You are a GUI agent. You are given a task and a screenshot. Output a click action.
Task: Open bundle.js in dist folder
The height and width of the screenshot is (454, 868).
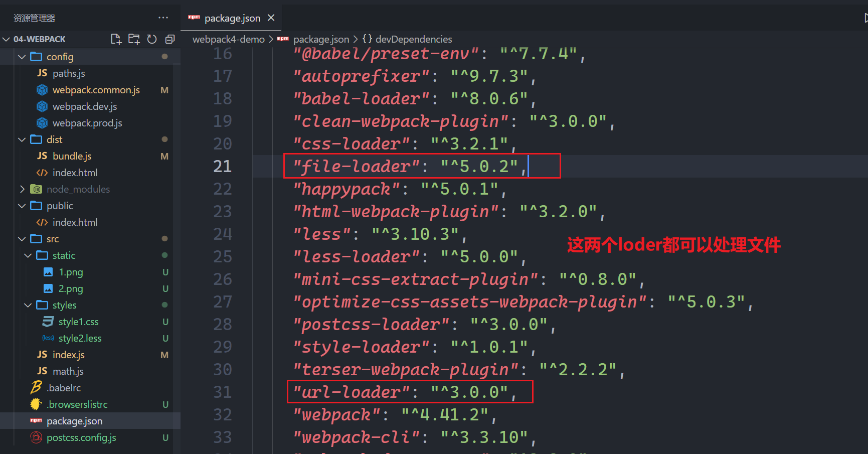[x=72, y=156]
